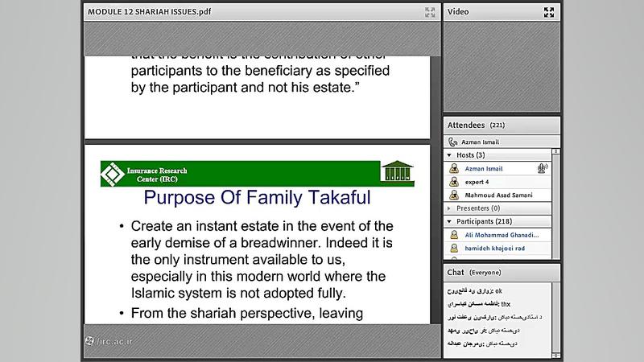Click the MODULE 12 SHARIAH ISSUES.pdf title

tap(150, 12)
